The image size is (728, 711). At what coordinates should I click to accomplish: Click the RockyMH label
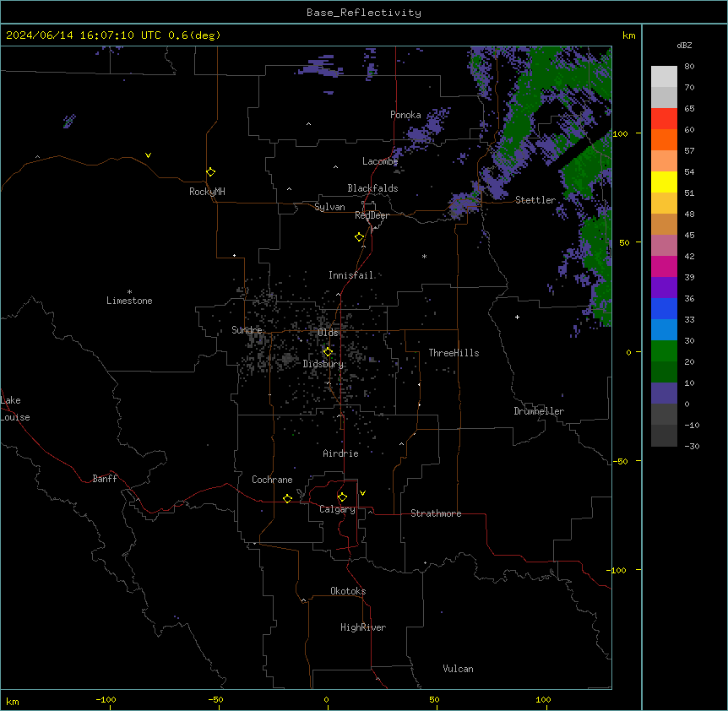click(207, 192)
